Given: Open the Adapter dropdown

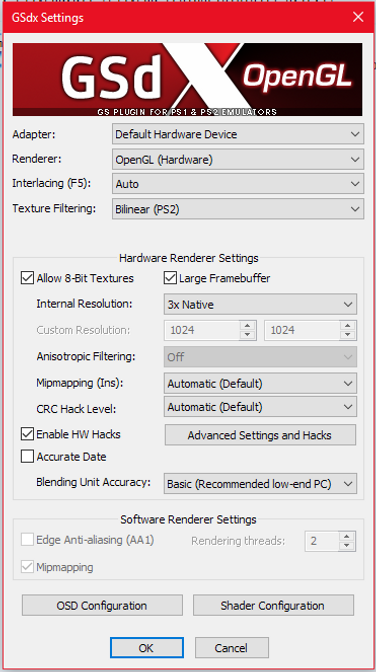Looking at the screenshot, I should click(238, 134).
